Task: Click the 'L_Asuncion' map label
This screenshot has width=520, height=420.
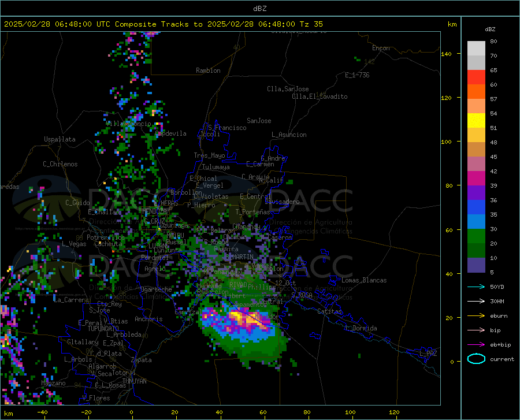Action: [289, 135]
